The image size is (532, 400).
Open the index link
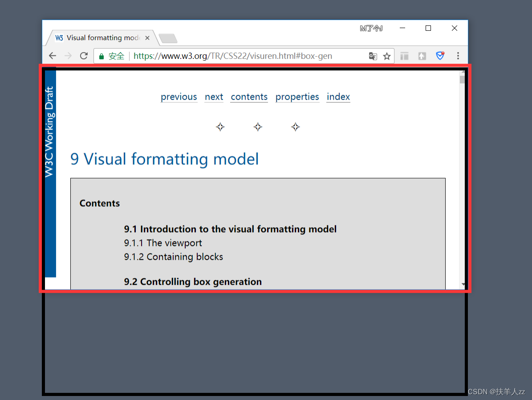coord(338,97)
